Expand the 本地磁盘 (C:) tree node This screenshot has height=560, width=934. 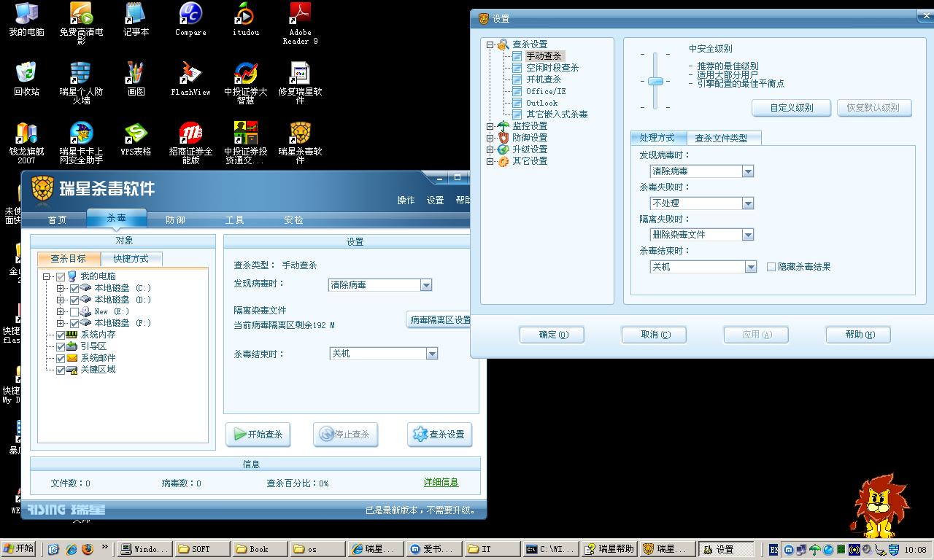tap(61, 288)
